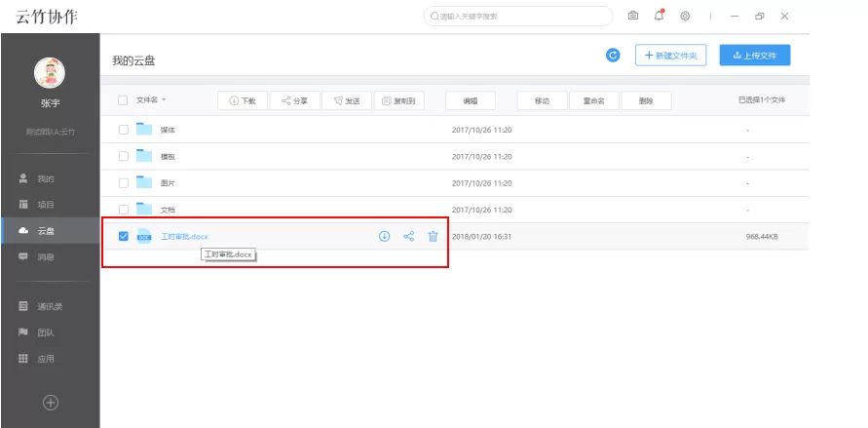
Task: Click the 下载 toolbar button
Action: (243, 100)
